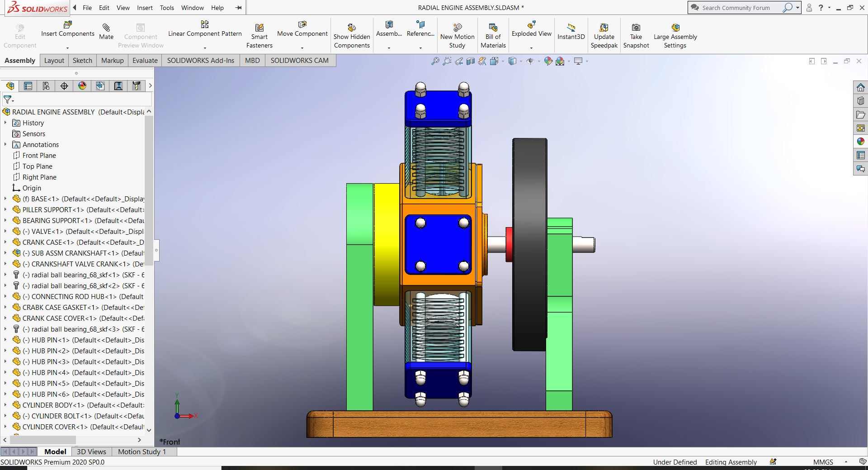
Task: Click Zoom to Area magnifier icon
Action: (x=447, y=61)
